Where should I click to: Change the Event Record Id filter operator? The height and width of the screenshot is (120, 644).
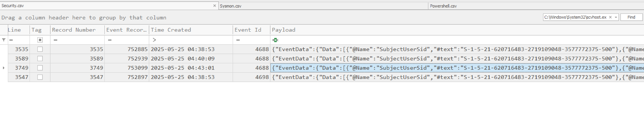(110, 40)
